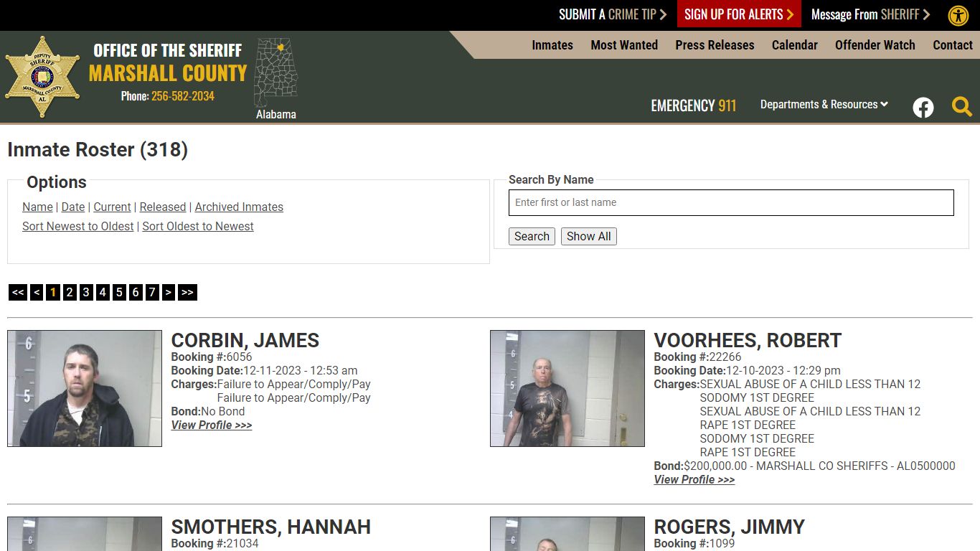Open the Contact menu item
Viewport: 980px width, 551px height.
pyautogui.click(x=953, y=44)
